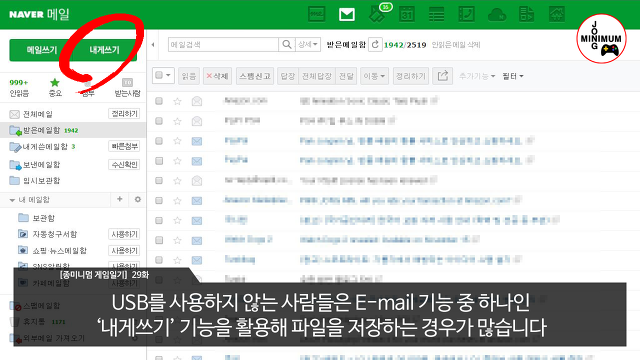Open 보낸메일함 sent folder
This screenshot has width=640, height=360.
point(41,164)
